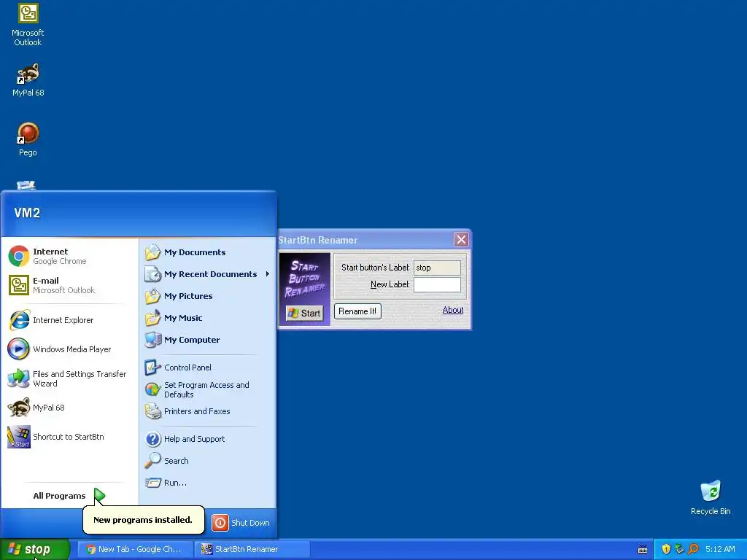Click the clock showing 5:12 AM

tap(720, 549)
